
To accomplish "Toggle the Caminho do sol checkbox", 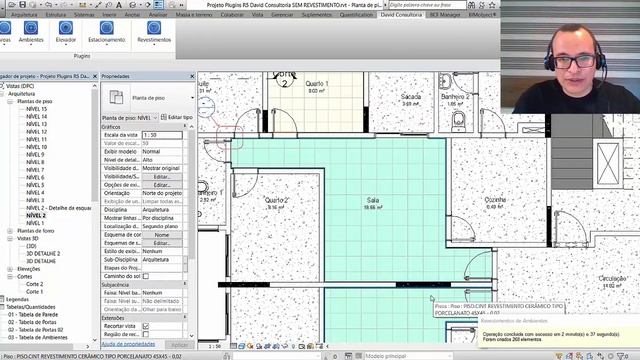I will [x=146, y=276].
